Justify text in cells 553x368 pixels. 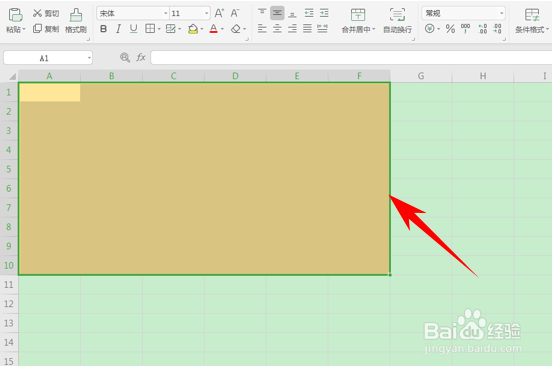pos(308,29)
